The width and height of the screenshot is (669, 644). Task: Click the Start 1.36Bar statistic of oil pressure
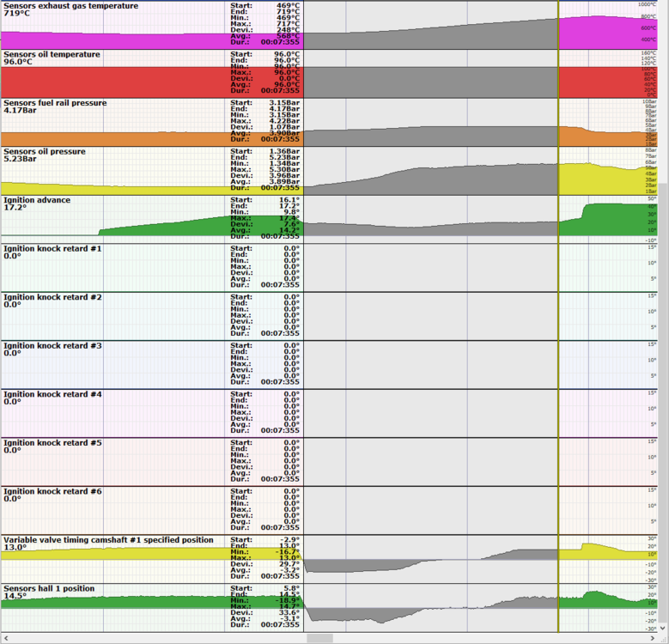pyautogui.click(x=265, y=151)
